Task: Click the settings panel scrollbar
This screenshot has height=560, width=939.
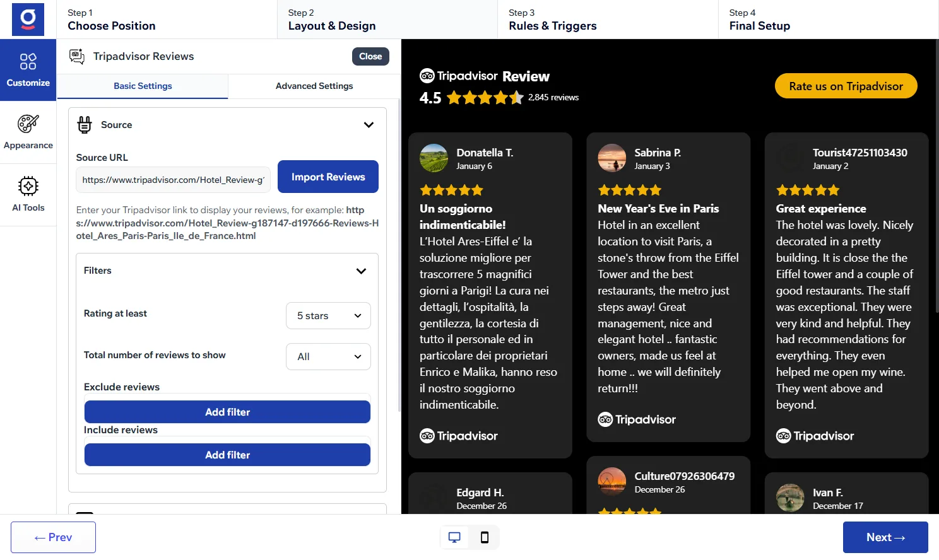Action: tap(399, 255)
